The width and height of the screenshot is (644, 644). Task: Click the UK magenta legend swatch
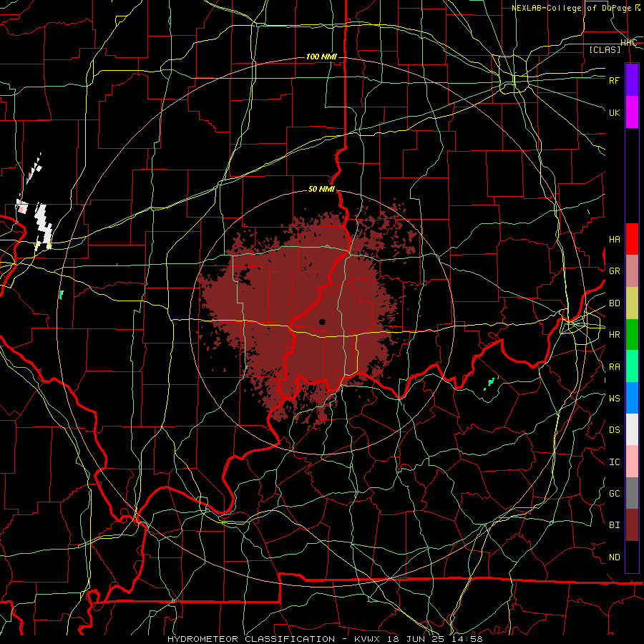coord(632,112)
